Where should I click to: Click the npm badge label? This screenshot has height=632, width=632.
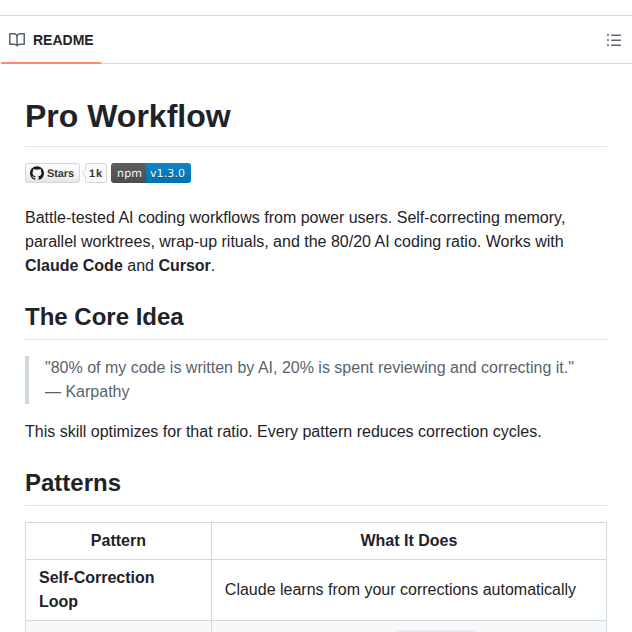[129, 173]
